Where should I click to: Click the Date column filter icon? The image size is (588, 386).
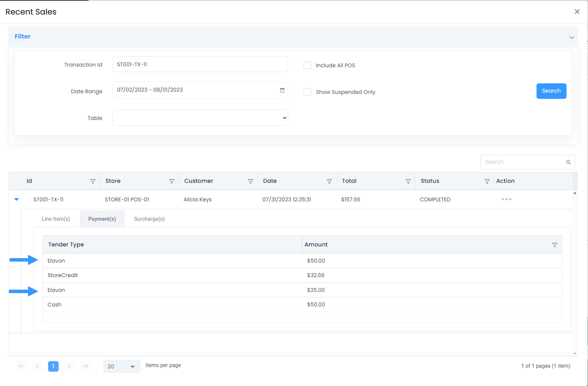(x=329, y=181)
